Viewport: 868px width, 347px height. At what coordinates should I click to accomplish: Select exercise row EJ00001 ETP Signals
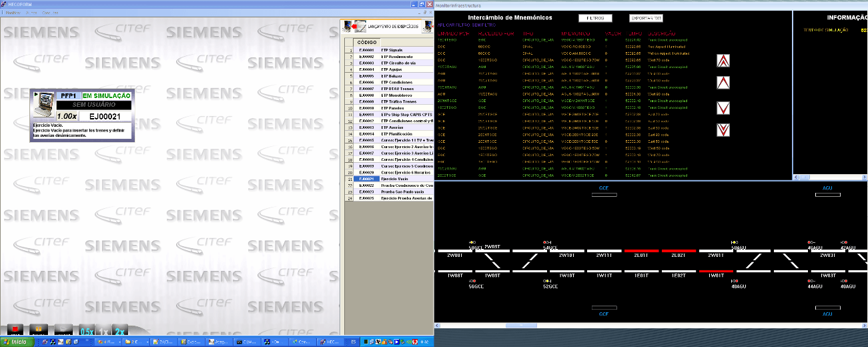point(389,50)
